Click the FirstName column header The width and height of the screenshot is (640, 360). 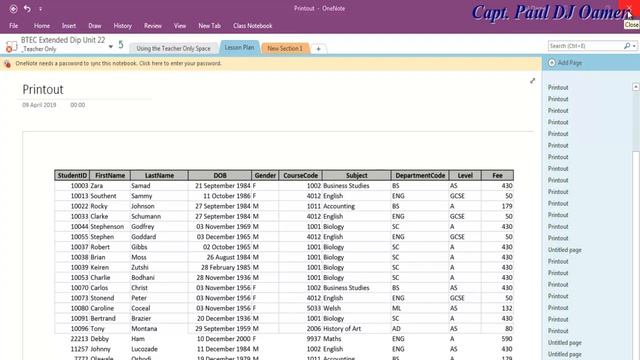coord(110,176)
